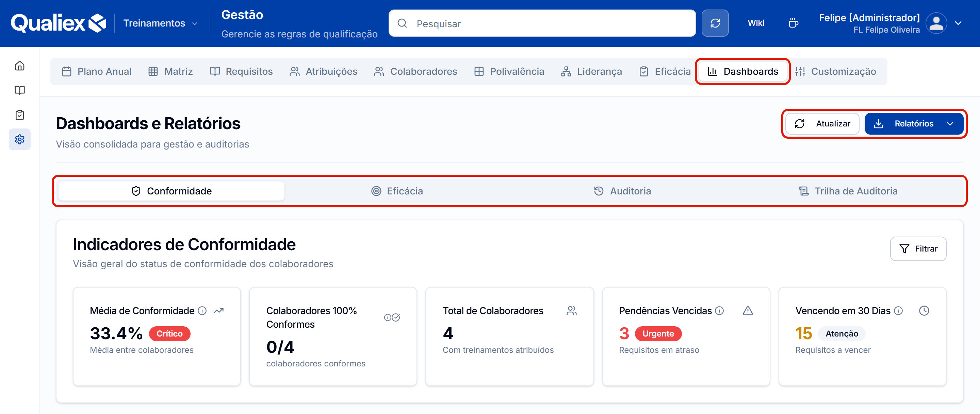Select the Dashboards tab

tap(742, 71)
